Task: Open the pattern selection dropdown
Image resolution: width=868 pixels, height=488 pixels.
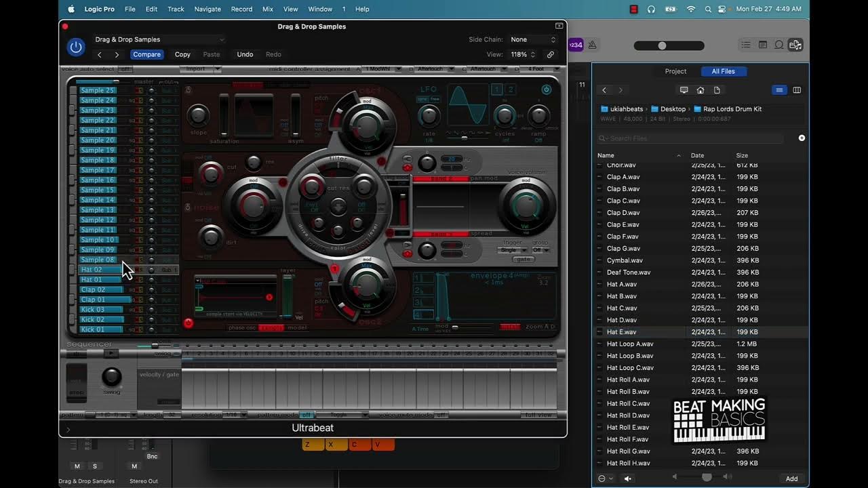Action: (117, 415)
